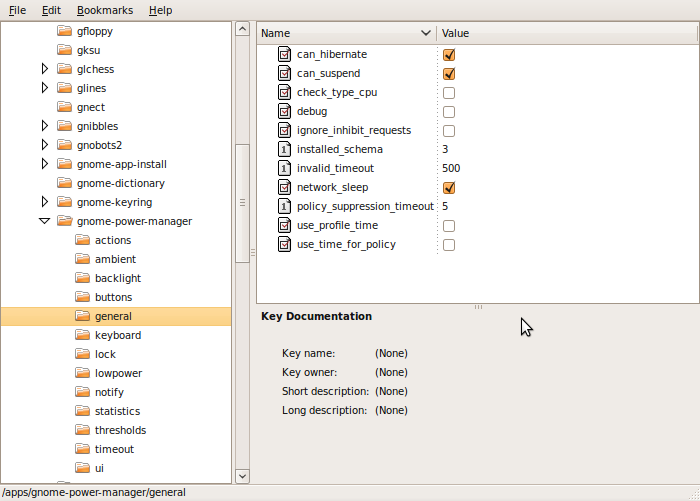Click boolean key icon beside can_hibernate
700x501 pixels.
pyautogui.click(x=284, y=54)
